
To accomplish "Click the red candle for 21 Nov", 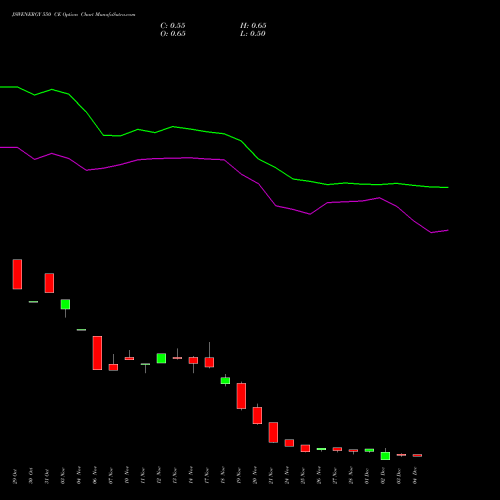I will [x=273, y=432].
